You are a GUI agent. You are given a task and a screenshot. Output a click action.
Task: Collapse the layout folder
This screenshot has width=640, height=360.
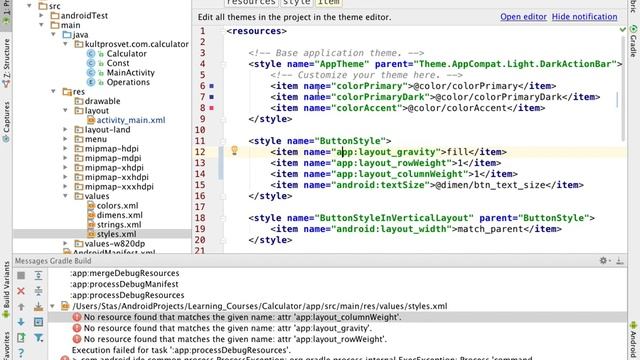tap(65, 111)
